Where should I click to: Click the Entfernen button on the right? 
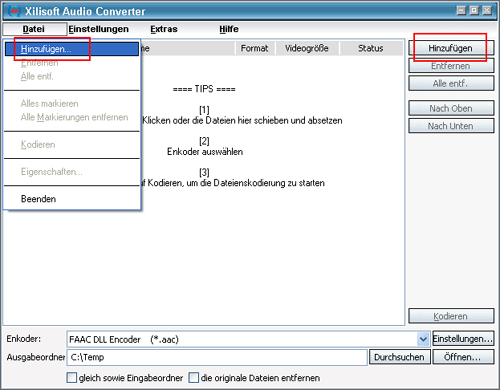(451, 66)
